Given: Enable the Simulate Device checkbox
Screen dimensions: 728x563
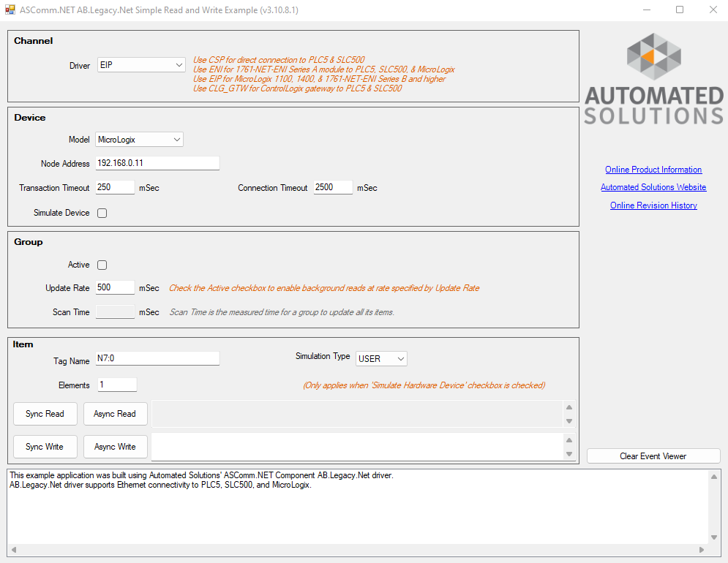Looking at the screenshot, I should pyautogui.click(x=102, y=214).
